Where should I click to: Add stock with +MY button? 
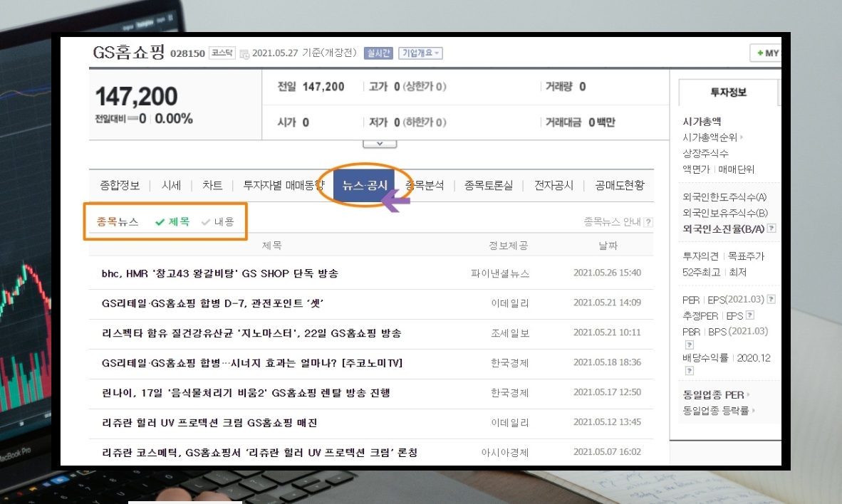(766, 53)
